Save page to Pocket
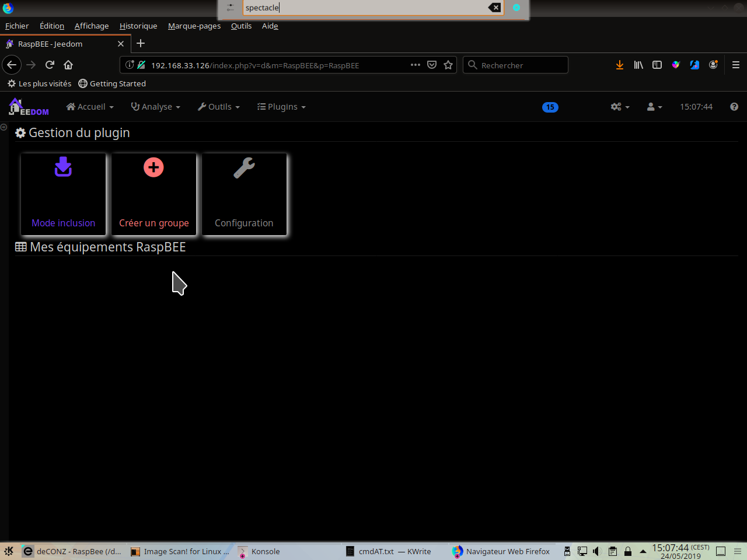 [432, 65]
